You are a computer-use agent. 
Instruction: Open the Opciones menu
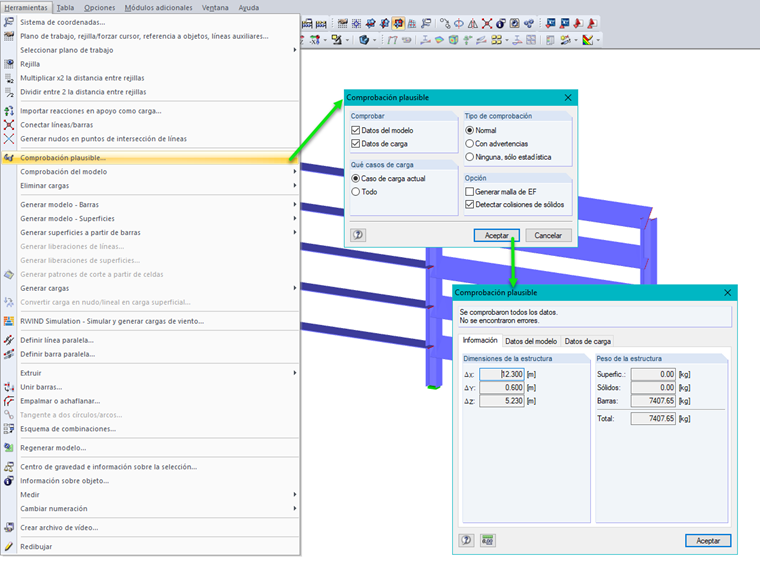tap(100, 8)
